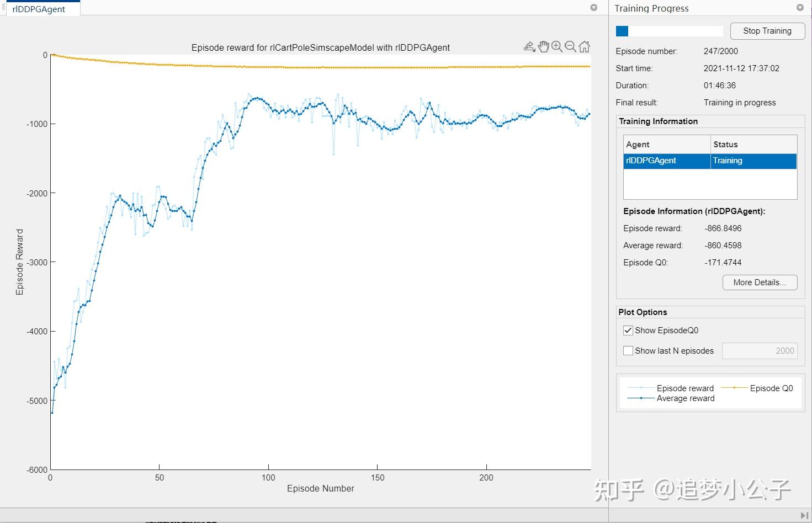The height and width of the screenshot is (523, 812).
Task: Select the Pan tool on the plot toolbar
Action: [544, 46]
